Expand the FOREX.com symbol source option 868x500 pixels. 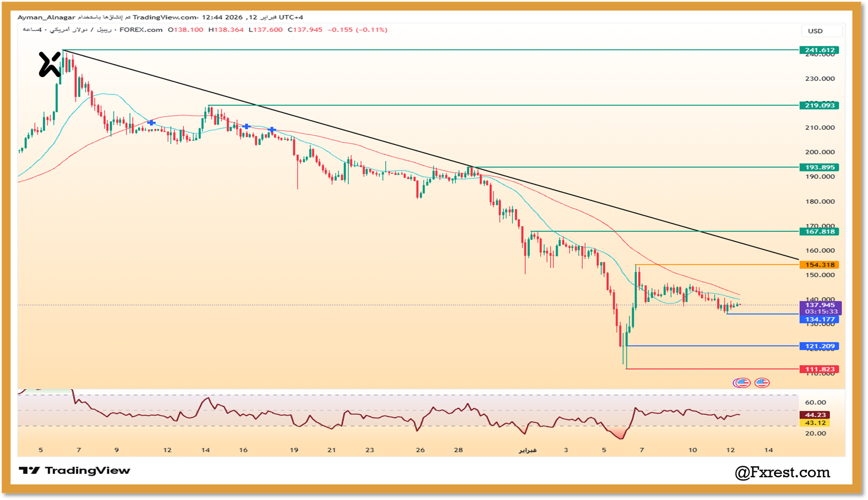(140, 30)
